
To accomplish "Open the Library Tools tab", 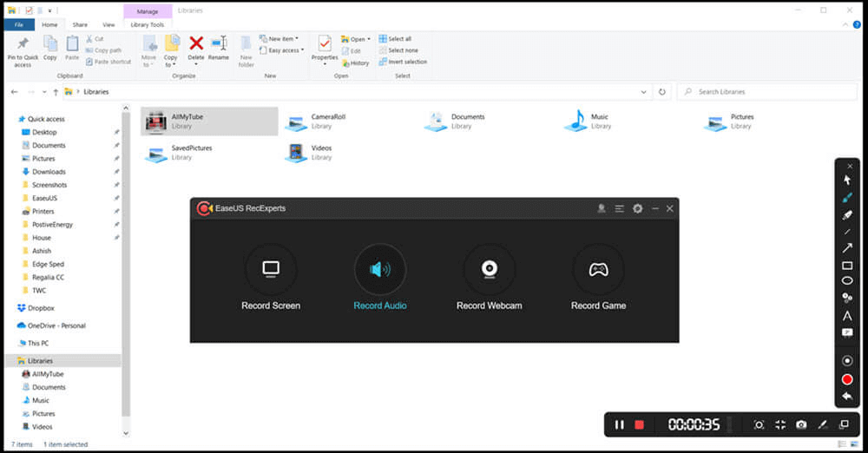I will [x=148, y=24].
